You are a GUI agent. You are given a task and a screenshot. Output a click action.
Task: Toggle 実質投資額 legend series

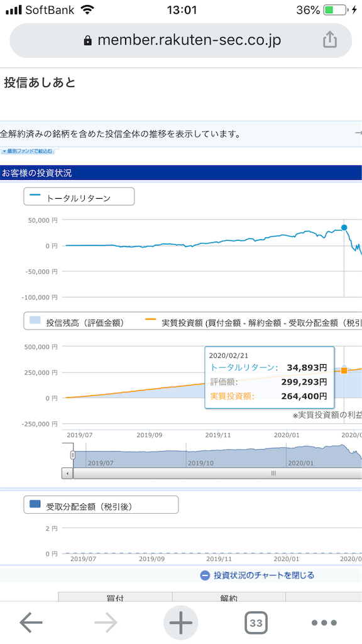click(253, 323)
